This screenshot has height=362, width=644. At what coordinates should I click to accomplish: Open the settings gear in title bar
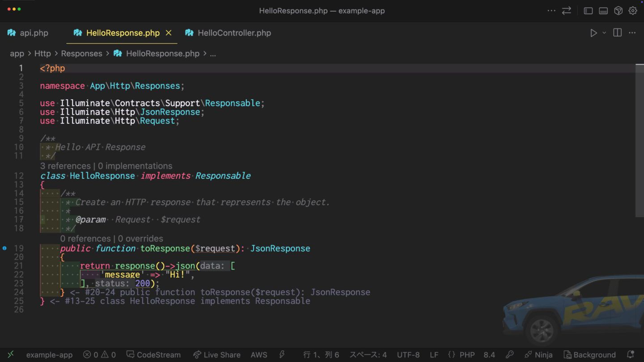[633, 11]
